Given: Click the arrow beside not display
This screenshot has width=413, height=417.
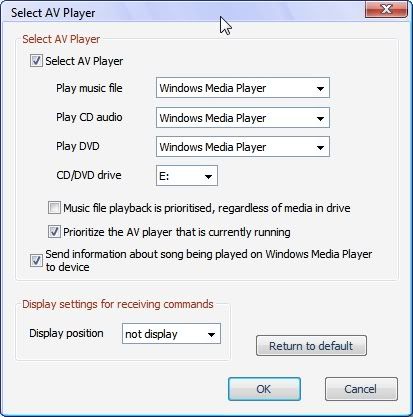Looking at the screenshot, I should pos(211,335).
